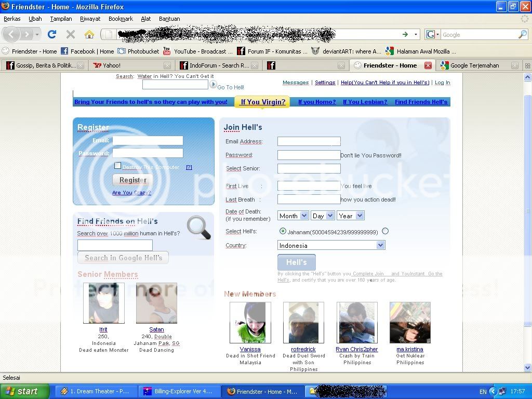This screenshot has height=399, width=532.
Task: Close the Gossip, Berita & Politik tab
Action: point(81,65)
